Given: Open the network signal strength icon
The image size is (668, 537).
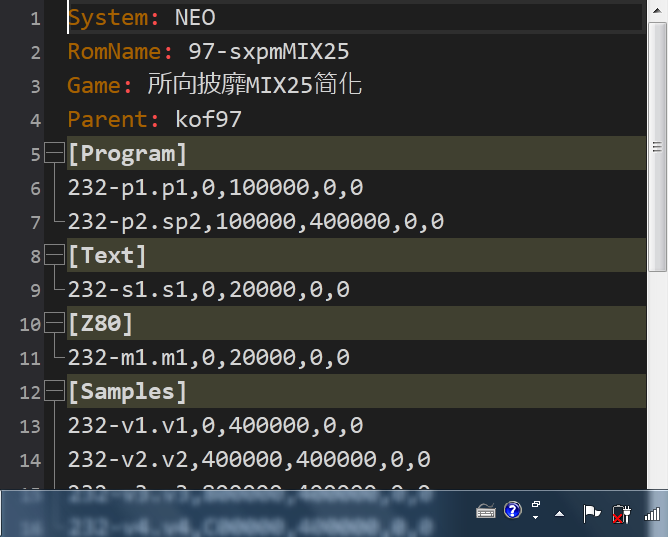Looking at the screenshot, I should (652, 512).
